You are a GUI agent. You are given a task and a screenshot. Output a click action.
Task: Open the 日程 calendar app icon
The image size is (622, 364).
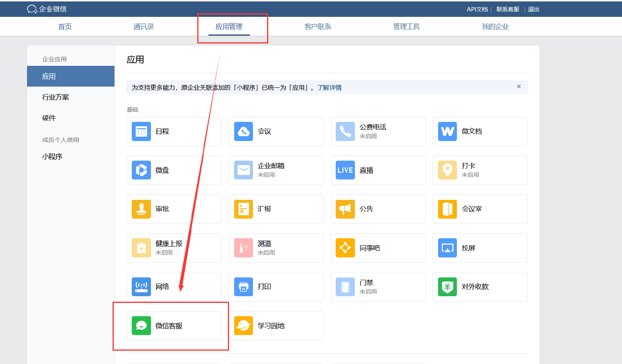(141, 131)
